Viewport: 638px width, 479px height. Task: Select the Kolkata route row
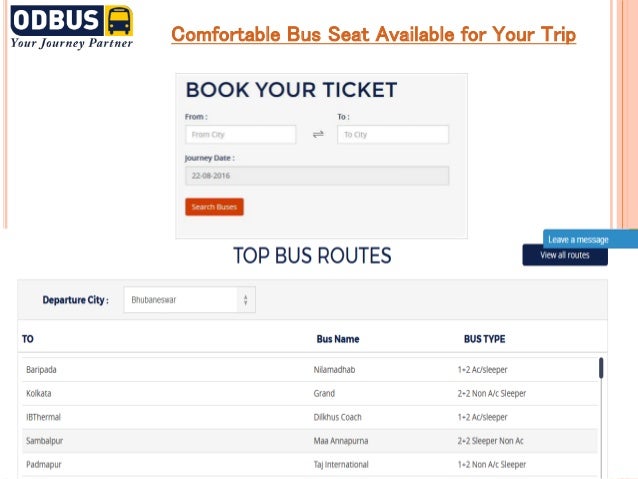coord(310,393)
